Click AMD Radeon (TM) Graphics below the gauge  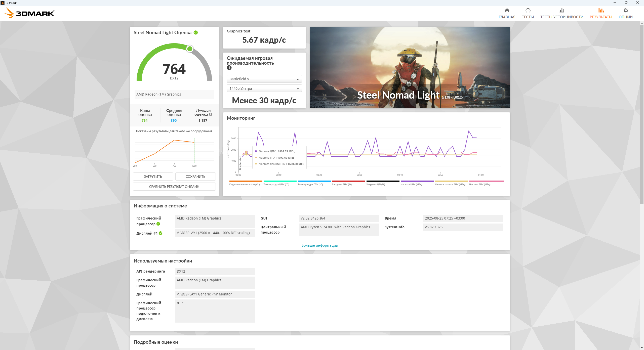coord(174,94)
